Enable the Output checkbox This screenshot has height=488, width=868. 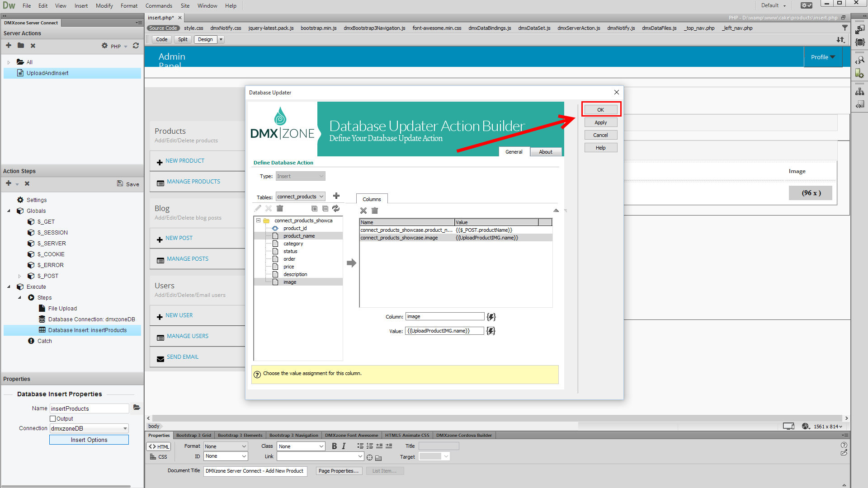[52, 419]
